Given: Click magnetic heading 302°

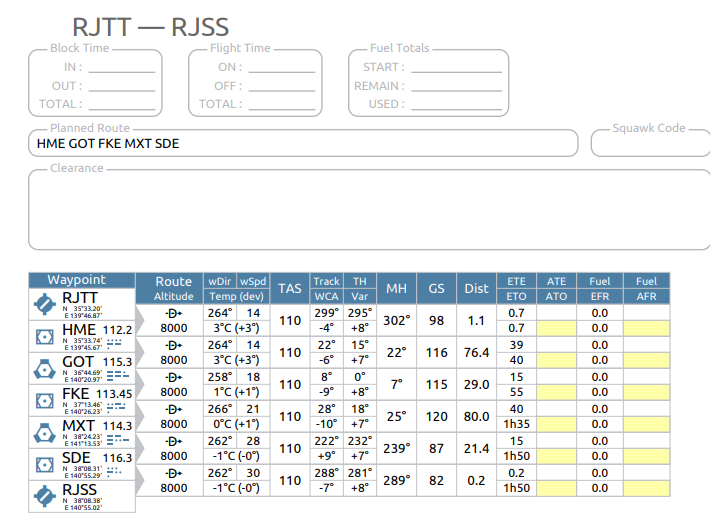Looking at the screenshot, I should coord(397,321).
